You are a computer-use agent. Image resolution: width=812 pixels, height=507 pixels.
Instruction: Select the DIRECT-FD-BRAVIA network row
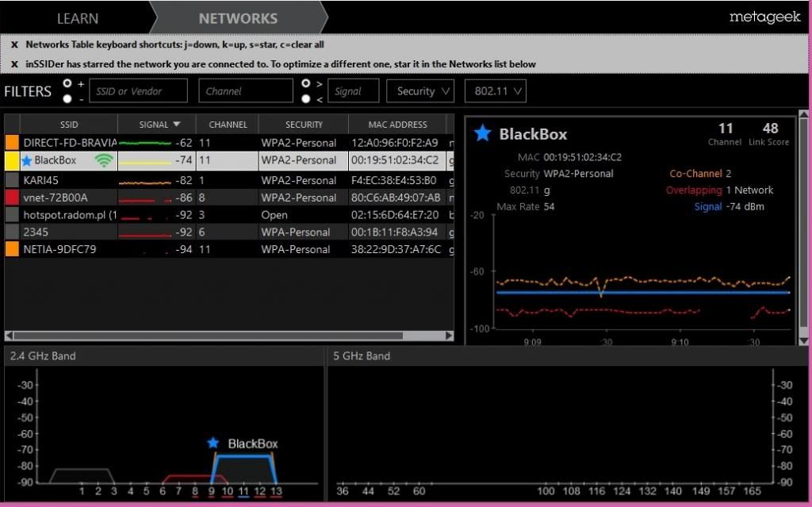click(229, 143)
